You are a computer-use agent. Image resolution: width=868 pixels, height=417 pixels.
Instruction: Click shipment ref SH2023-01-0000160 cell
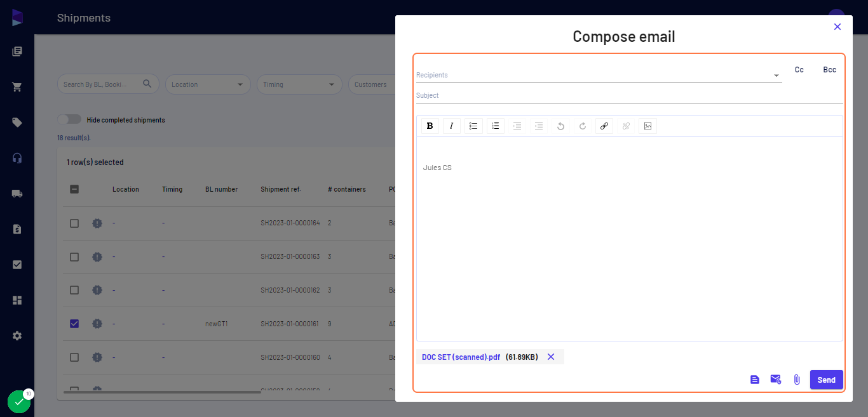click(x=290, y=357)
